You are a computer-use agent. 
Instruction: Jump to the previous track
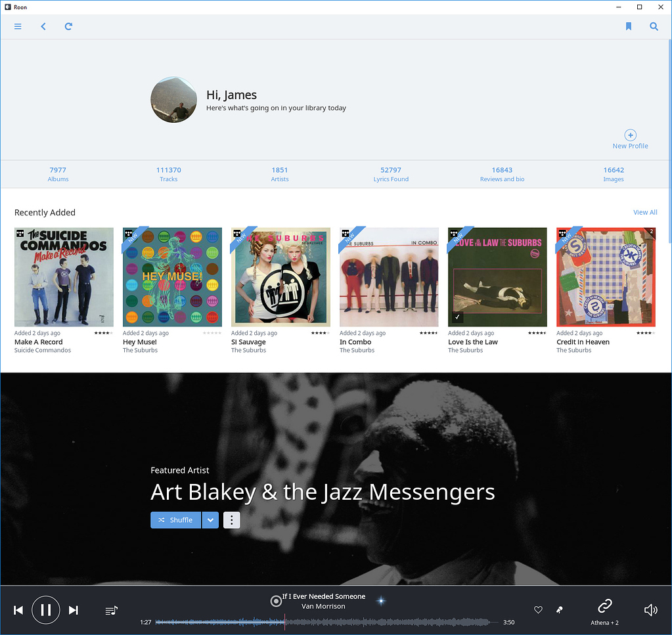pyautogui.click(x=18, y=610)
